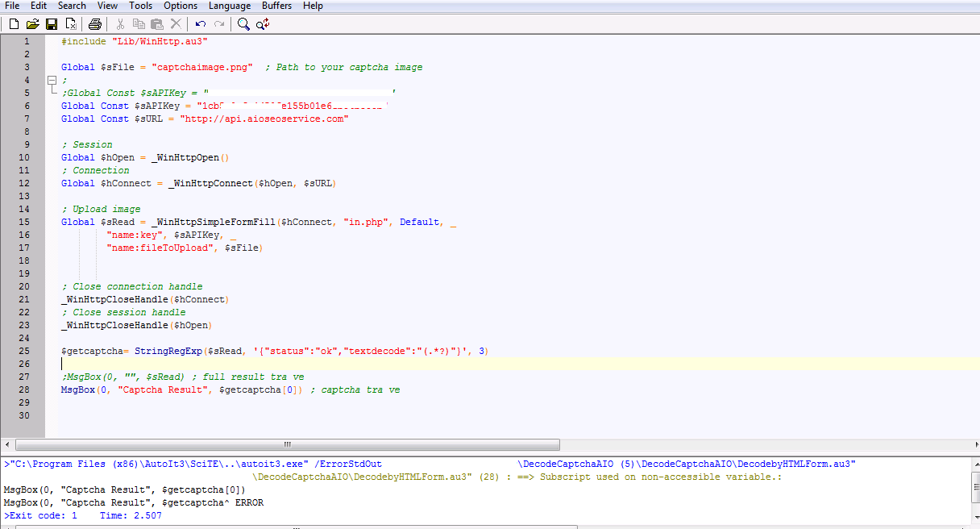This screenshot has height=529, width=980.
Task: Click the left arrow of horizontal scrollbar
Action: click(8, 444)
